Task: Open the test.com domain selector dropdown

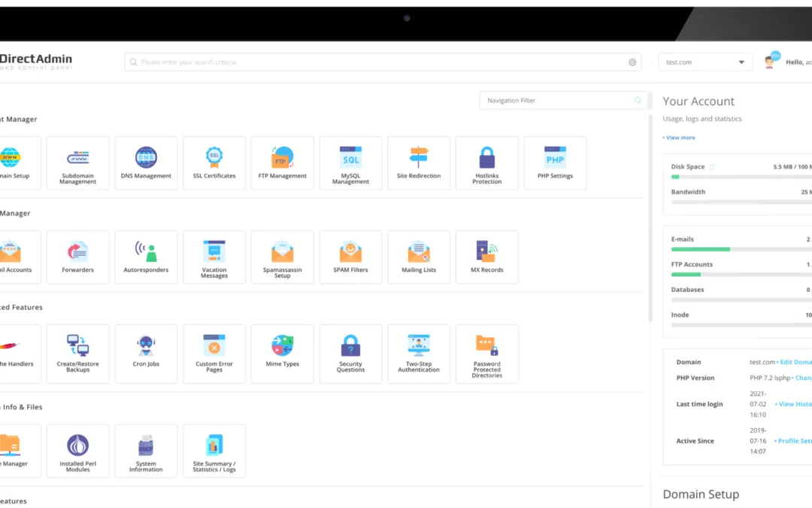Action: tap(704, 62)
